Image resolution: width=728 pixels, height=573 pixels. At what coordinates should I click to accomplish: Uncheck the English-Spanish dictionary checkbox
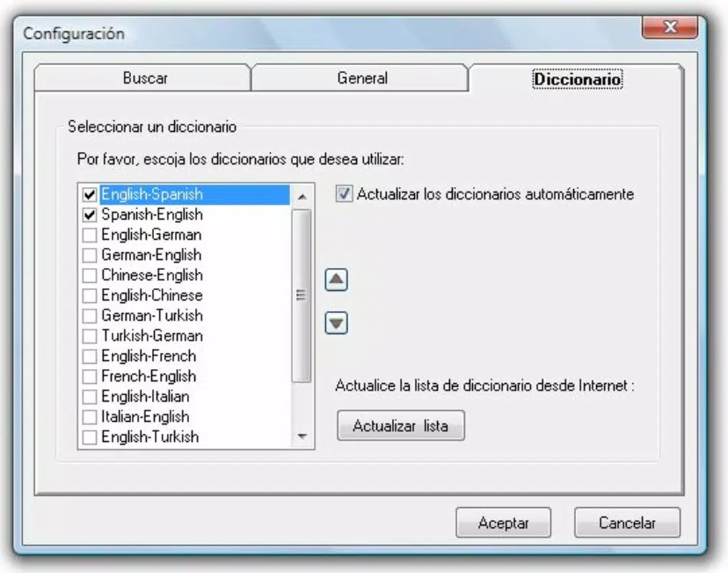pos(89,194)
